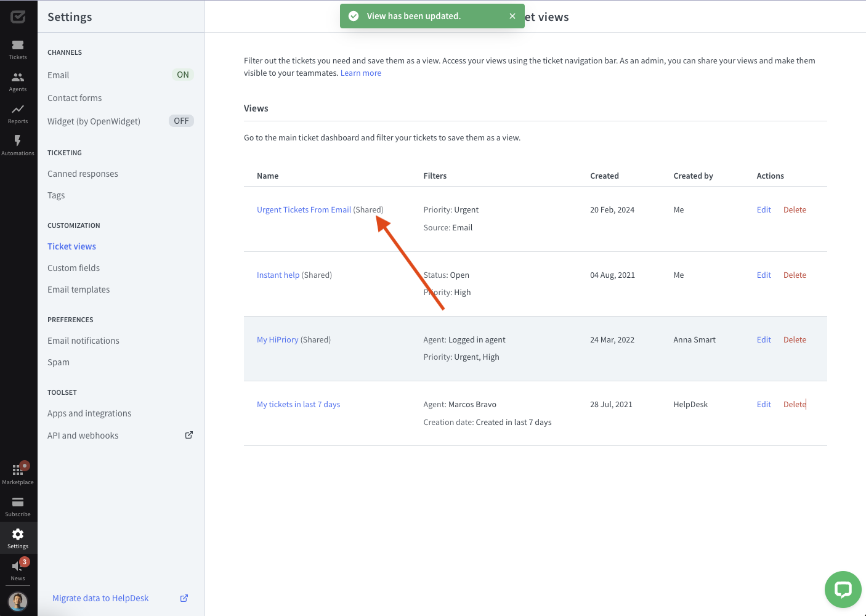The width and height of the screenshot is (866, 616).
Task: Go to Tickets in the sidebar
Action: [x=18, y=49]
